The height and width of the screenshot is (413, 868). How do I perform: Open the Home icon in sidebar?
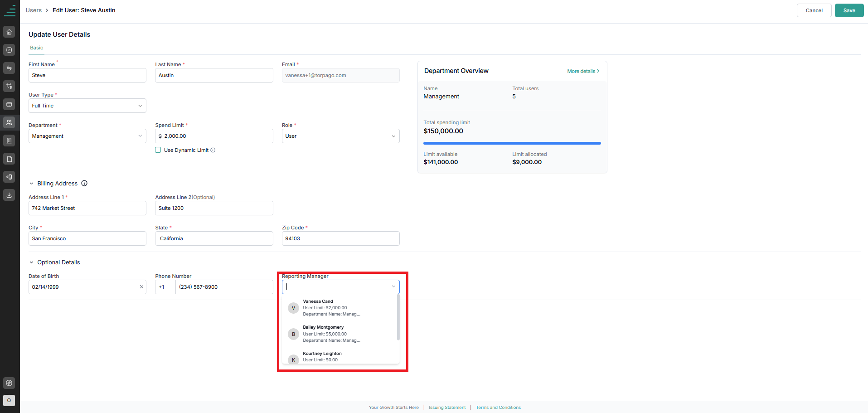(x=9, y=32)
